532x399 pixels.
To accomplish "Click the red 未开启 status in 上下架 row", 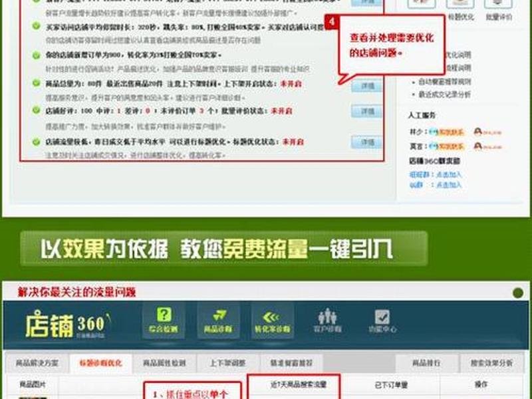I will tap(291, 84).
